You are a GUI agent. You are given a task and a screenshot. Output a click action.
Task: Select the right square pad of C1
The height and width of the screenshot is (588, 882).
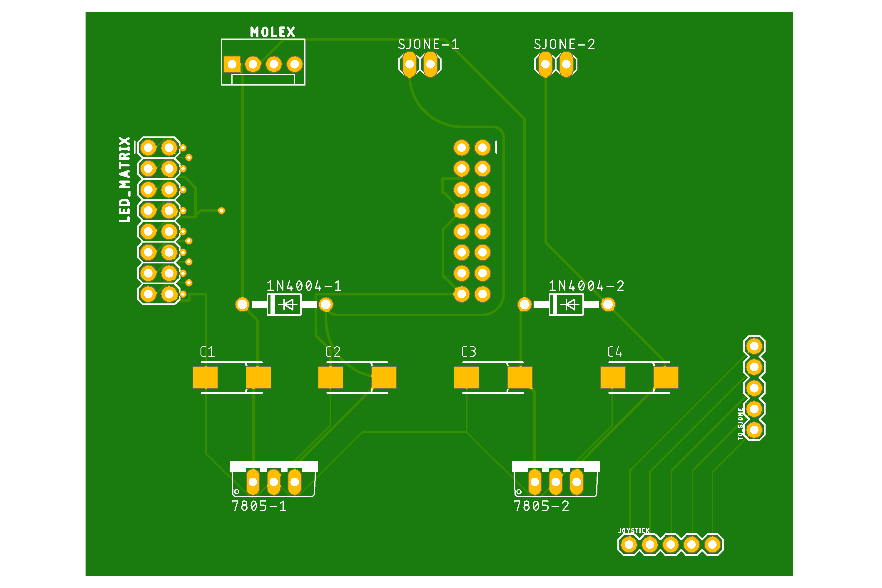click(258, 377)
